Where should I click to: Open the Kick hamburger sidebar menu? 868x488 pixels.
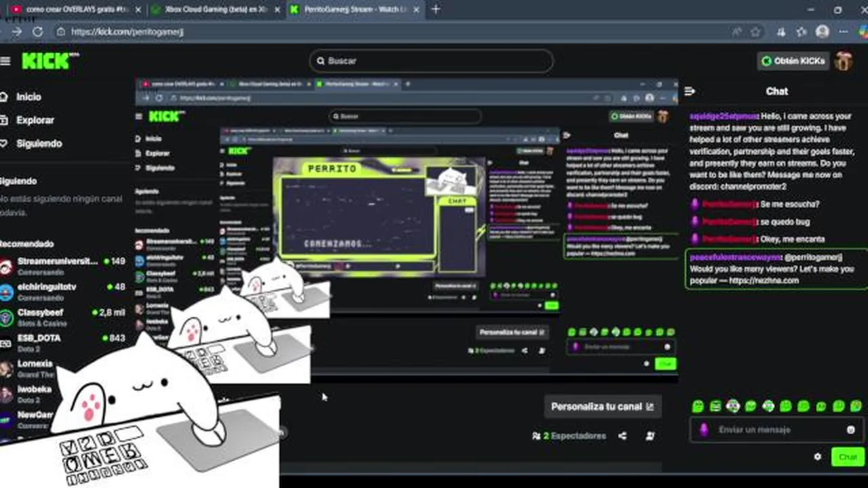(5, 61)
